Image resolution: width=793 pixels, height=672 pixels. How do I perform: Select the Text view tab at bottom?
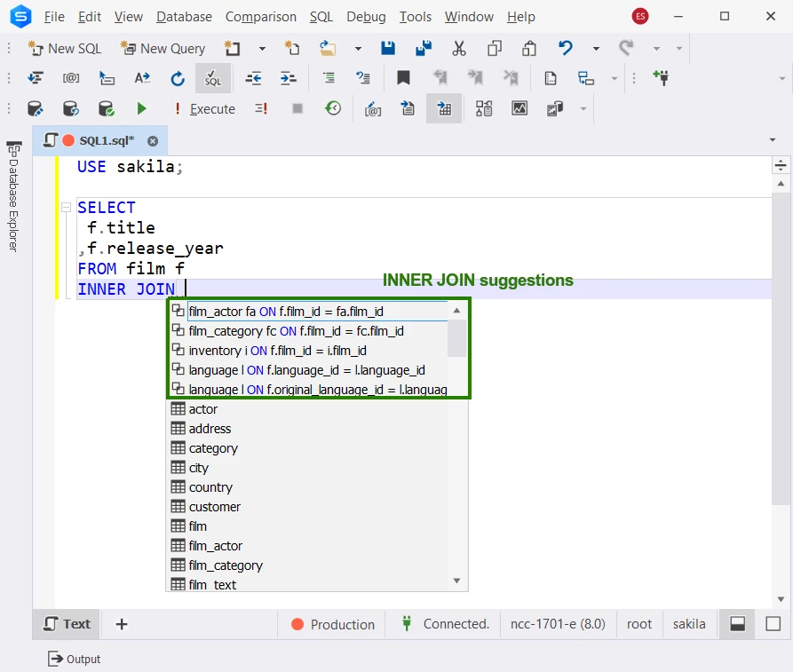click(67, 624)
